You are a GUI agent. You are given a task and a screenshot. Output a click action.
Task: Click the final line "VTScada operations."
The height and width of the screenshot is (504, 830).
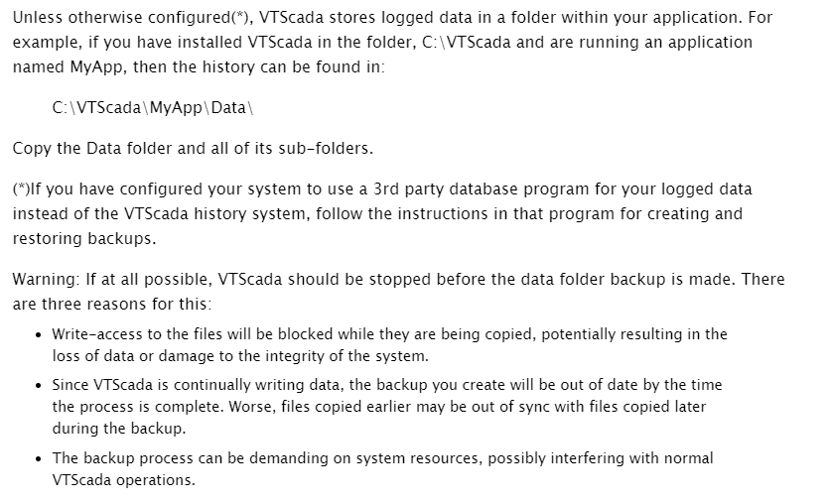(x=123, y=480)
